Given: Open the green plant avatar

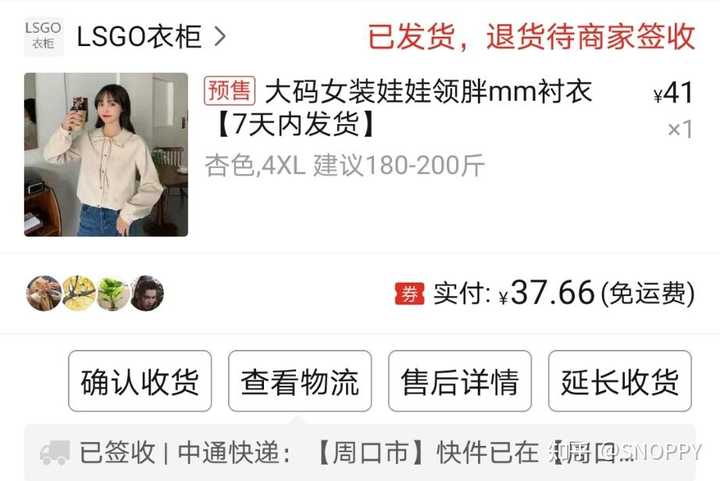Looking at the screenshot, I should point(113,293).
